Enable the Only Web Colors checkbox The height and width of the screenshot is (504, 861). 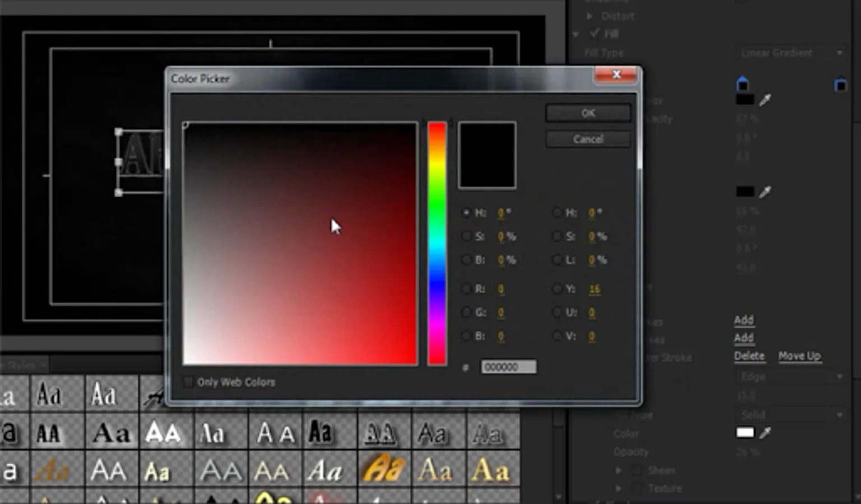[x=188, y=382]
